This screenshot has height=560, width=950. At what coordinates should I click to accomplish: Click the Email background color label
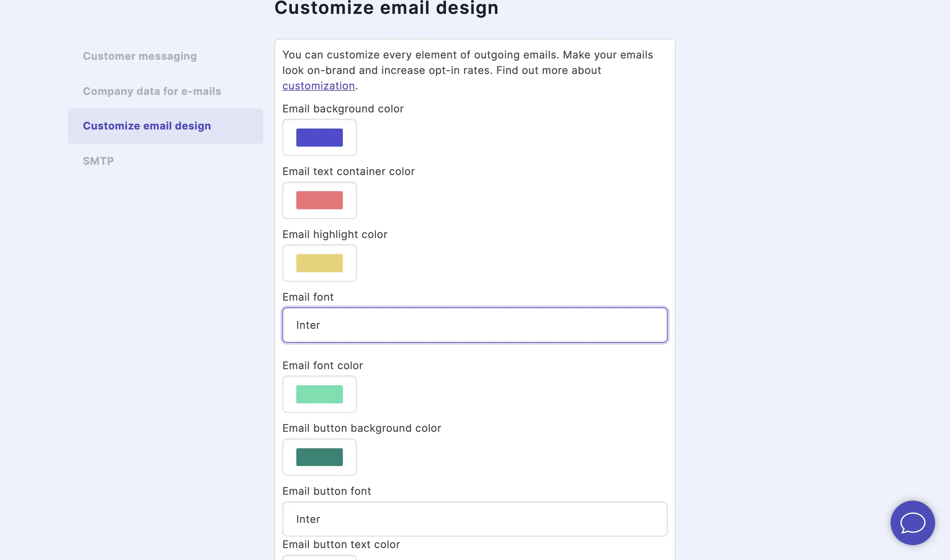(x=343, y=109)
